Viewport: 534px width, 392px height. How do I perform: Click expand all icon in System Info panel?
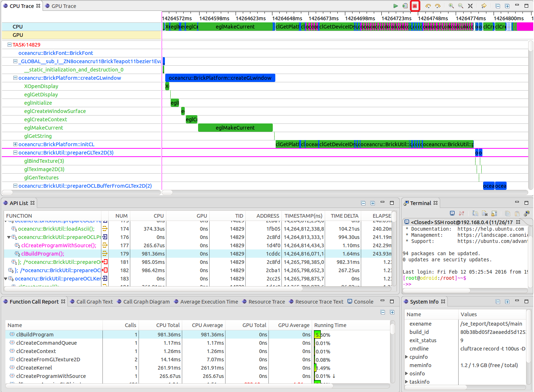point(507,302)
